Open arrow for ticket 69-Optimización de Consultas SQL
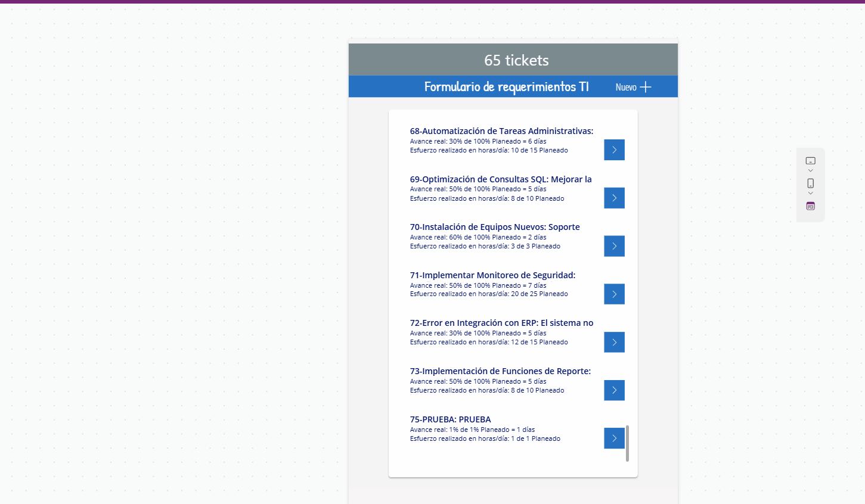Image resolution: width=865 pixels, height=504 pixels. 614,198
